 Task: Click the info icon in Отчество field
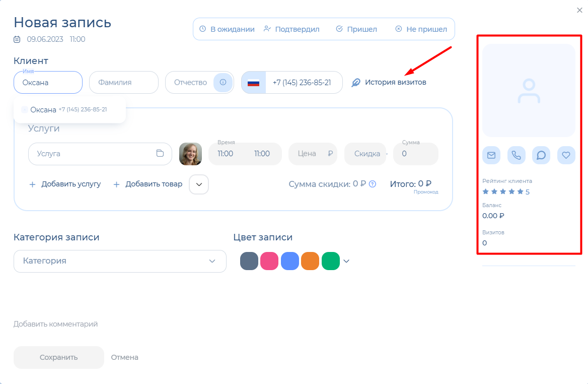223,82
